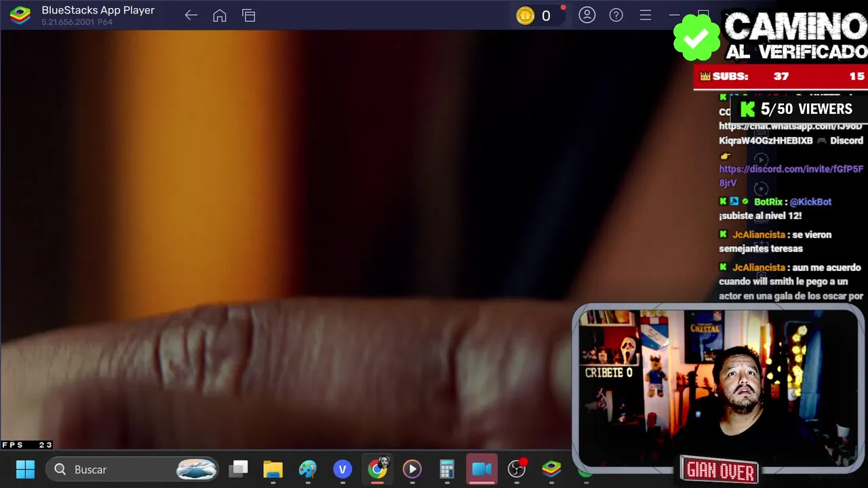868x488 pixels.
Task: Click JcAliancista on the Will Smith message
Action: [x=759, y=267]
